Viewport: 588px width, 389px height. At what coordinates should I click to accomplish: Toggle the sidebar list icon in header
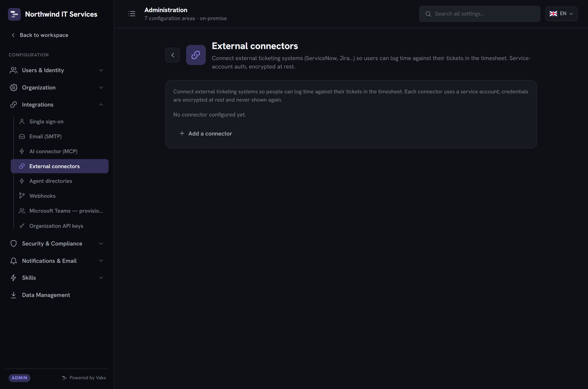tap(132, 14)
